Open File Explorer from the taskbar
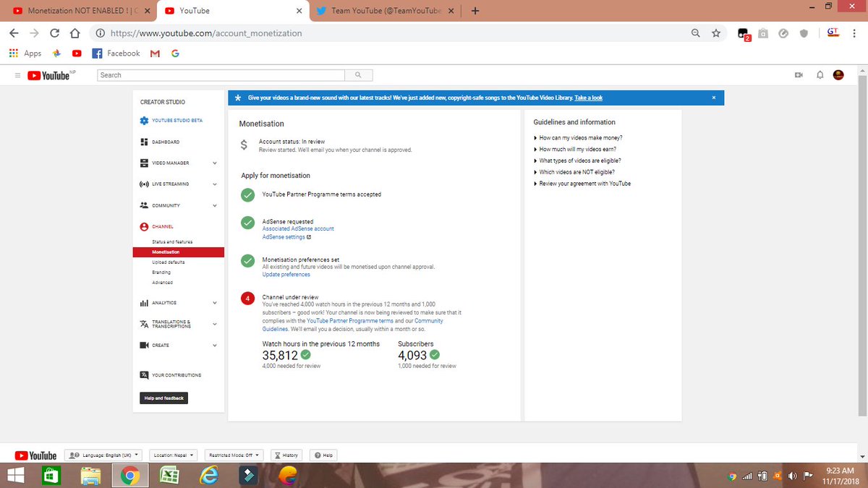 90,476
